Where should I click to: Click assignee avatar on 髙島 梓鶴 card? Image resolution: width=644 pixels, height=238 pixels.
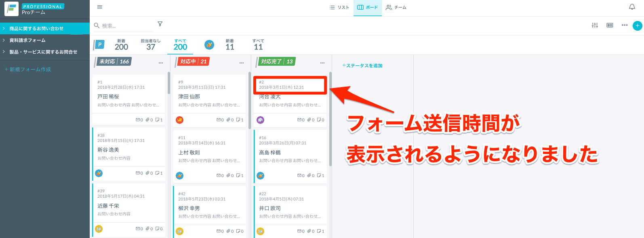pos(261,175)
